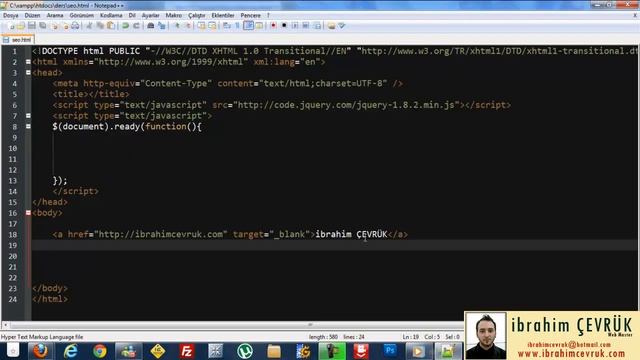Open the Dil menu
Screen dimensions: 640x360
coord(132,15)
